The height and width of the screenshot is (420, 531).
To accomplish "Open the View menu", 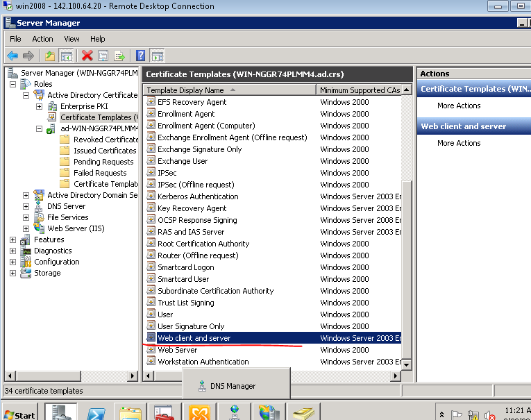I will coord(71,39).
